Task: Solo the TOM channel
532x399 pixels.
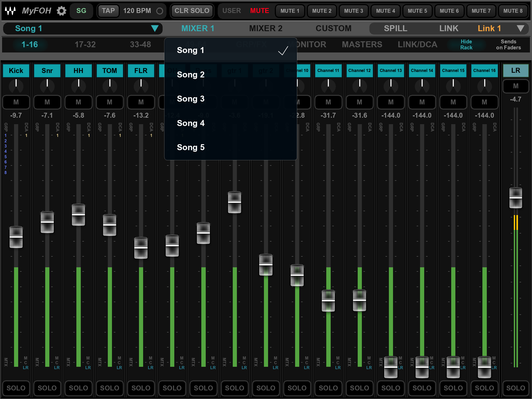Action: (110, 388)
